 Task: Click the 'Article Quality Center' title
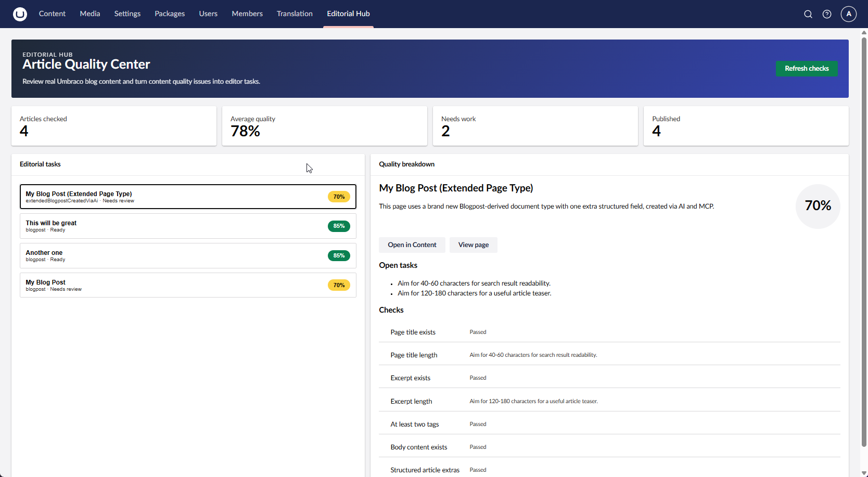(x=86, y=65)
